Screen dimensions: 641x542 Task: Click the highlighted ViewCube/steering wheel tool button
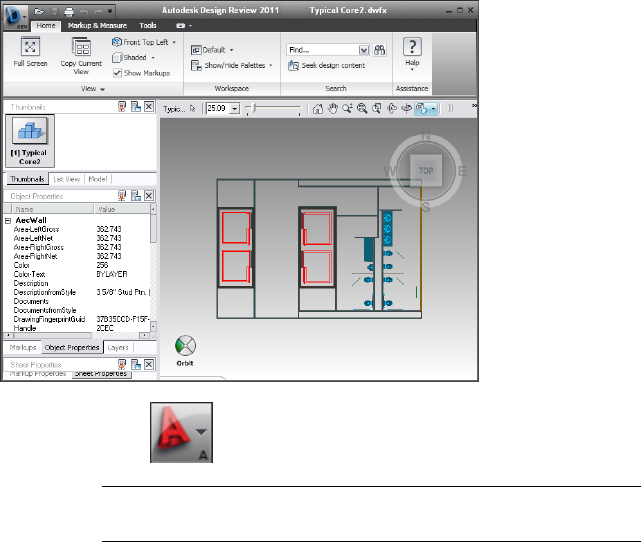[x=421, y=109]
